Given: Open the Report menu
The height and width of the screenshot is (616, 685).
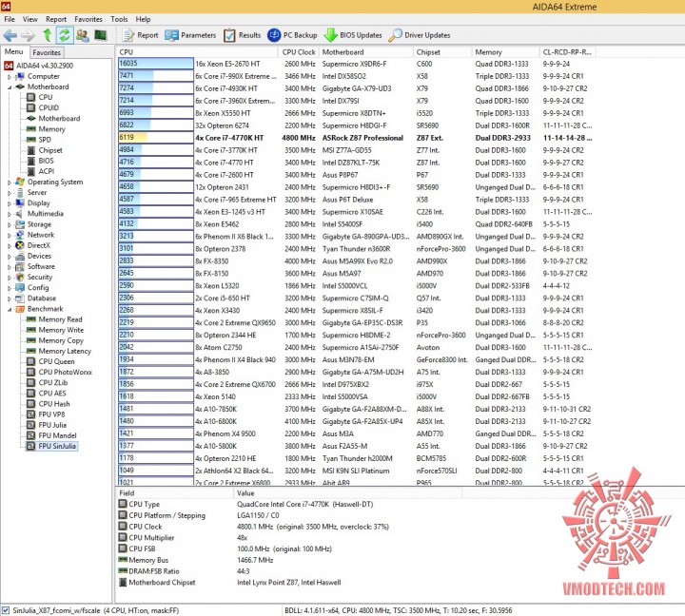Looking at the screenshot, I should point(56,19).
